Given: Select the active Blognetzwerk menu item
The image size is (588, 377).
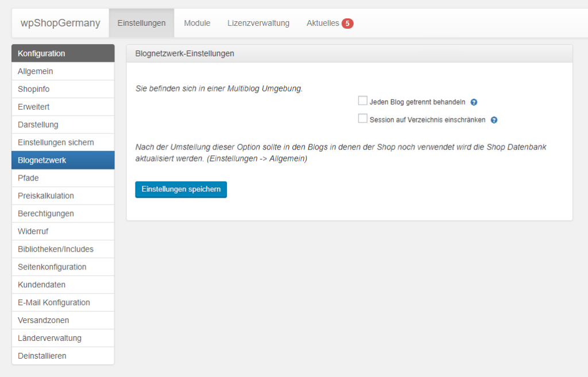Looking at the screenshot, I should 63,160.
